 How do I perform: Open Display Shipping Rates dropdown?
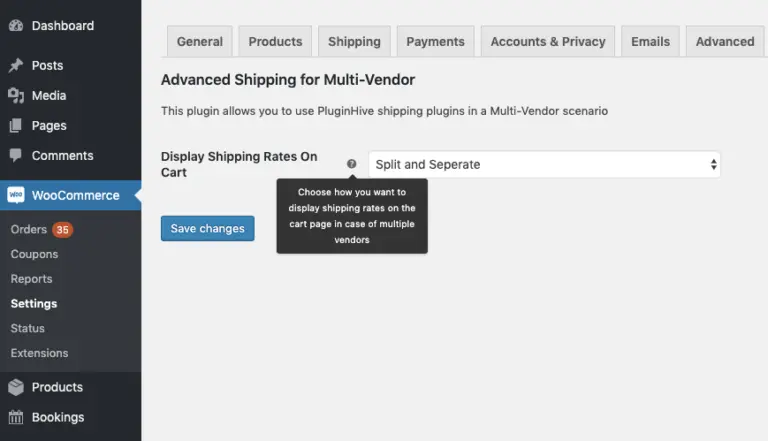pos(544,164)
